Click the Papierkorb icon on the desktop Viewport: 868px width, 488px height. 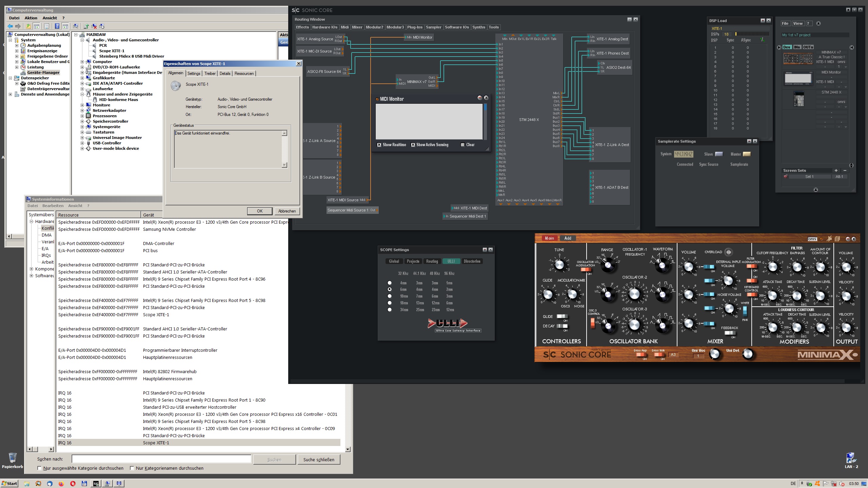tap(12, 458)
